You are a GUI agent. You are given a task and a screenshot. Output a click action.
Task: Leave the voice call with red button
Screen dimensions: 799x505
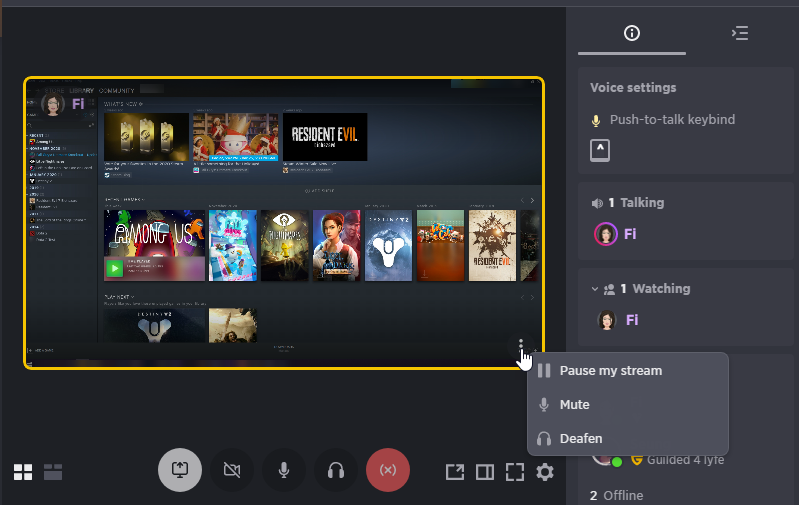coord(388,470)
